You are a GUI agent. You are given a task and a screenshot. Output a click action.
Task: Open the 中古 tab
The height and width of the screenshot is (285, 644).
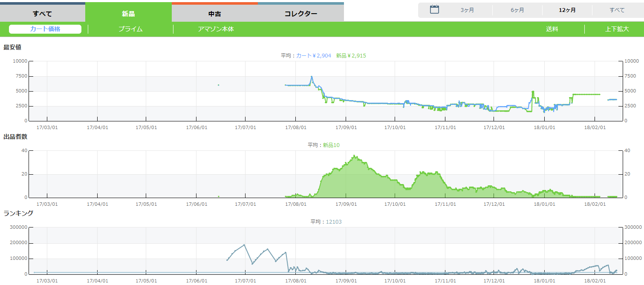coord(214,13)
